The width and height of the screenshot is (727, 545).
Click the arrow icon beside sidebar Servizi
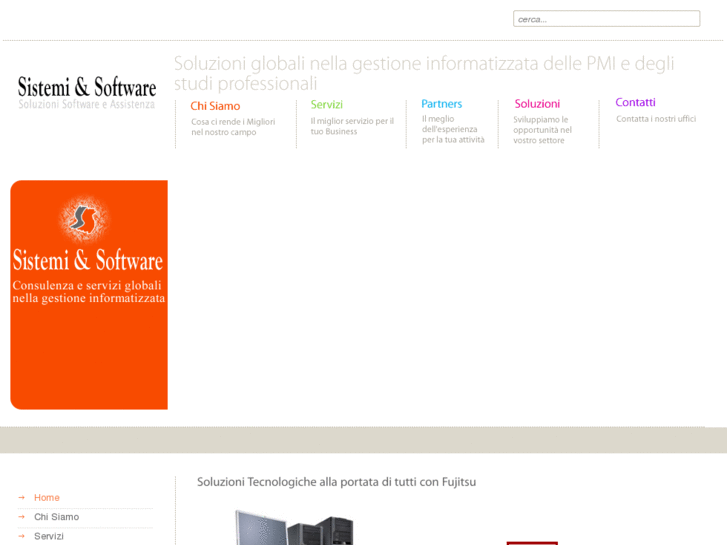tap(21, 536)
